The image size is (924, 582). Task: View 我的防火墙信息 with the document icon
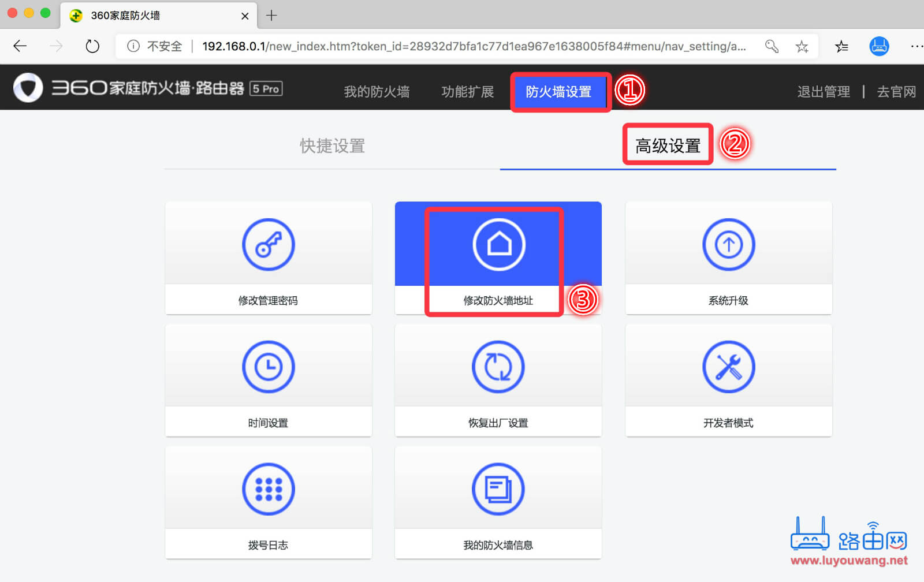point(498,488)
